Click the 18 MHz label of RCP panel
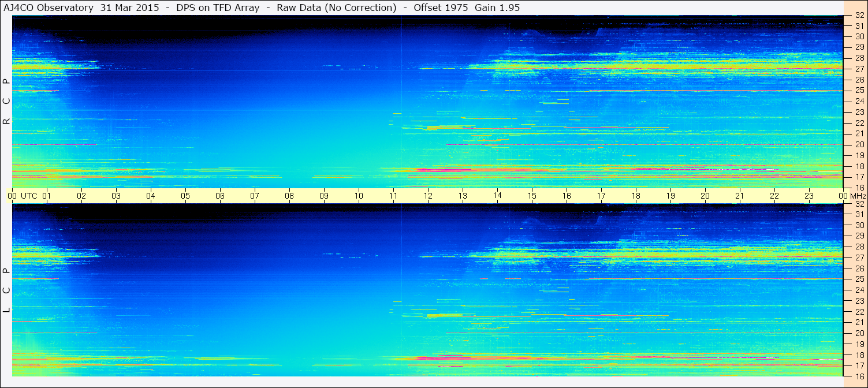 pos(859,166)
